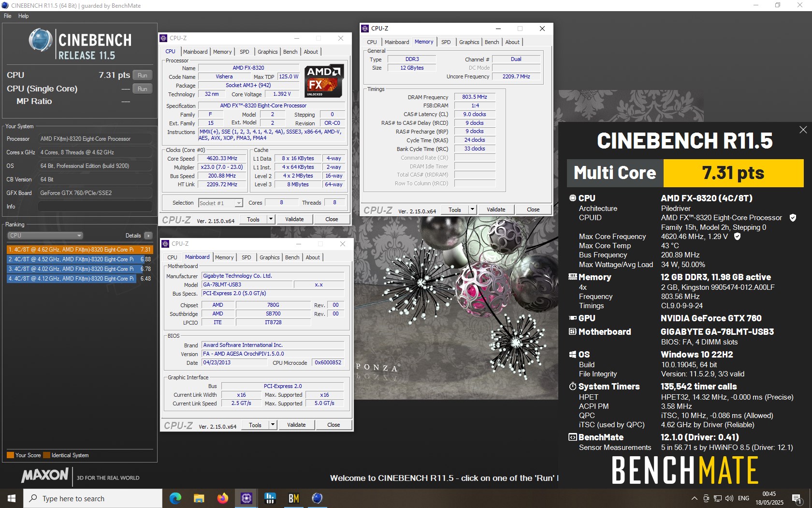
Task: Open volume control tray icon
Action: pos(729,498)
